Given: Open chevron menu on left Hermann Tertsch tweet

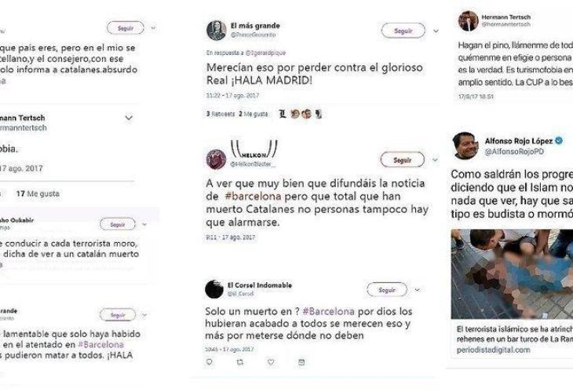Looking at the screenshot, I should point(129,118).
